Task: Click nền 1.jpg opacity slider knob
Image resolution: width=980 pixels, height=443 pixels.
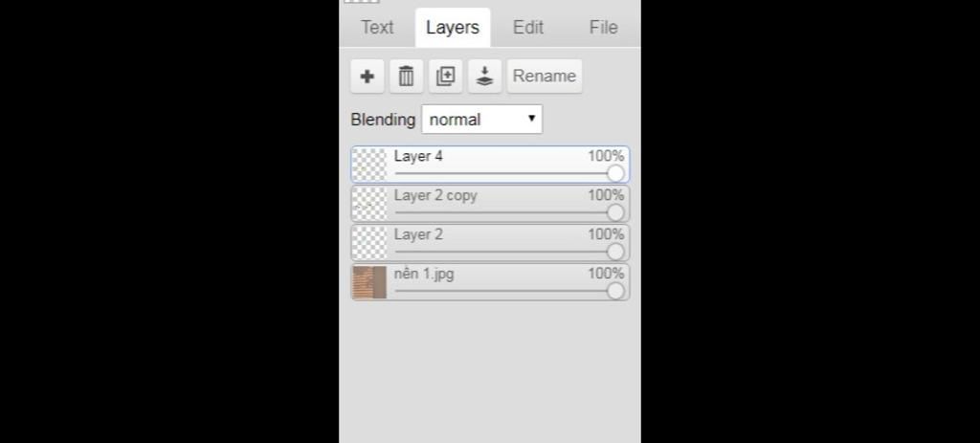Action: point(615,291)
